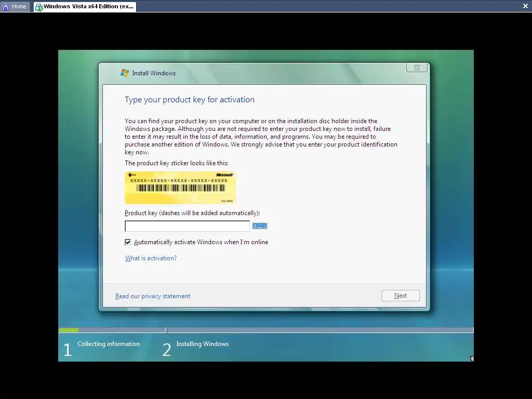This screenshot has height=399, width=532.
Task: Click the product key sticker image
Action: (x=180, y=188)
